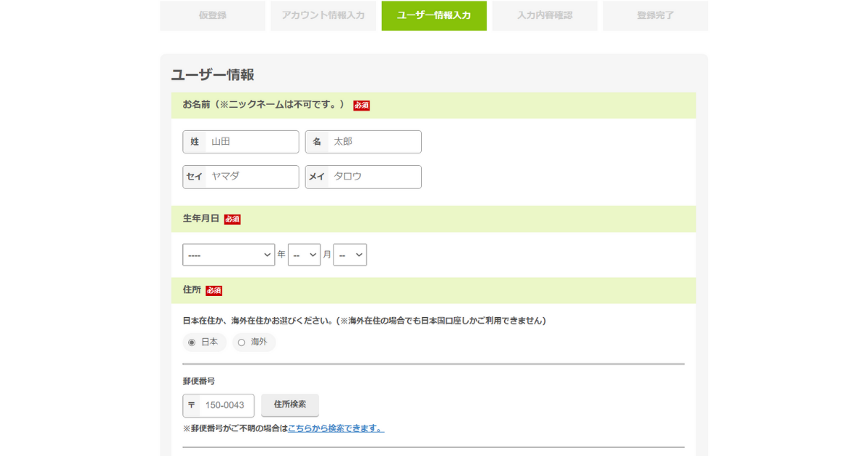Click the 必須 badge beside 生年月日
Viewport: 868px width, 456px height.
[232, 219]
